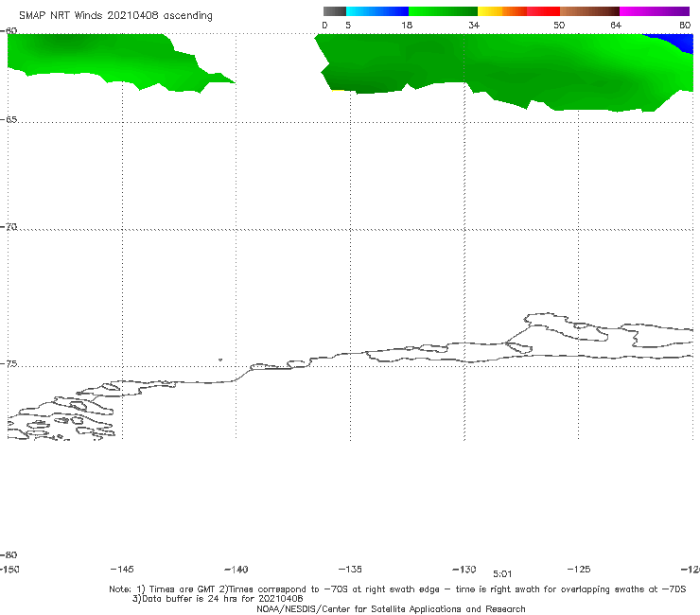
Task: Click the longitude label '-135'
Action: pos(350,570)
